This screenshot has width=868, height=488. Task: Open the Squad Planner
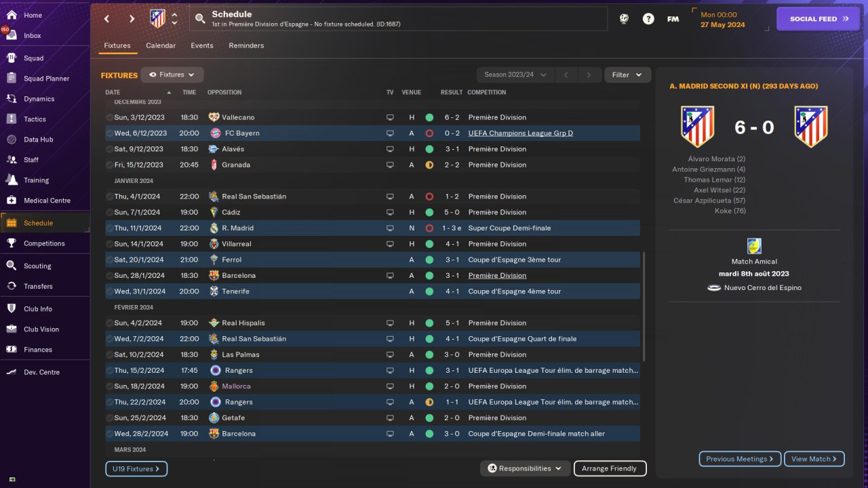tap(45, 79)
